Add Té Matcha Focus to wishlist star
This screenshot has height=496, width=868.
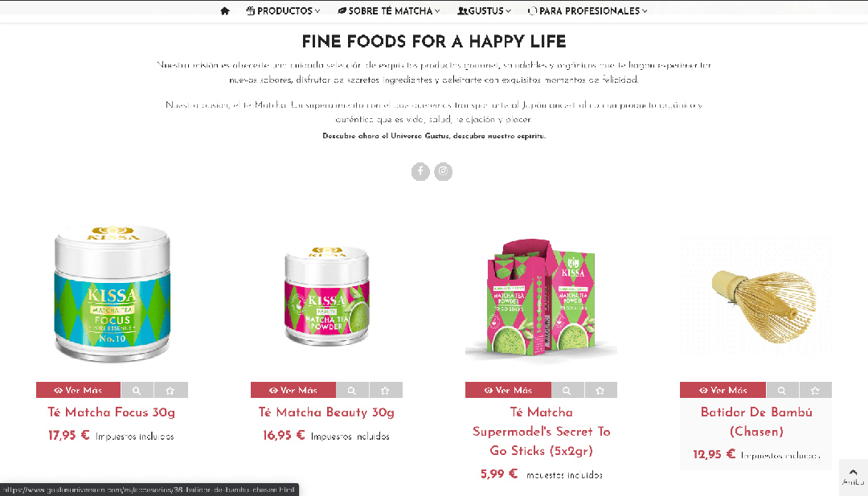point(170,390)
